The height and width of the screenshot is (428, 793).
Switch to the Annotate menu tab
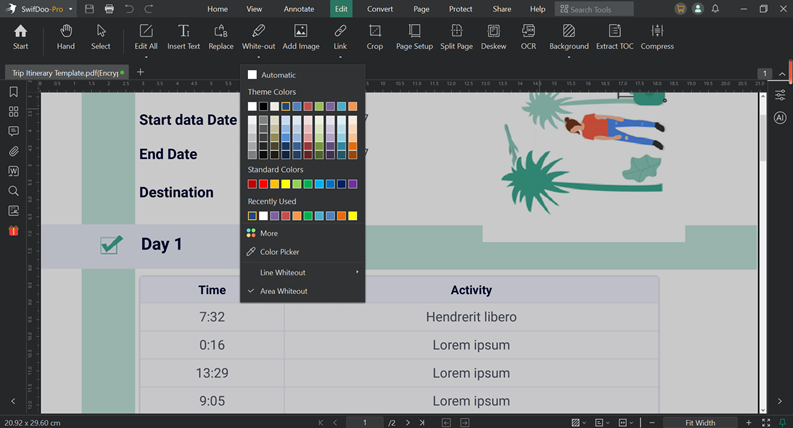tap(298, 9)
